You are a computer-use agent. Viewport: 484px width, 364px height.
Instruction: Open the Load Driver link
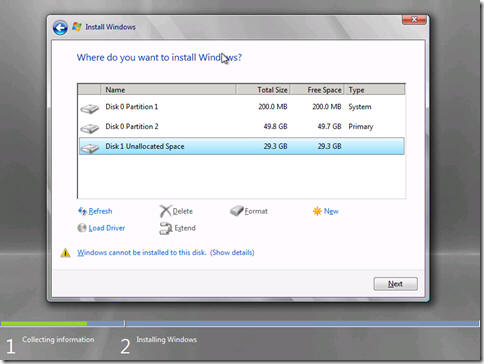click(107, 228)
